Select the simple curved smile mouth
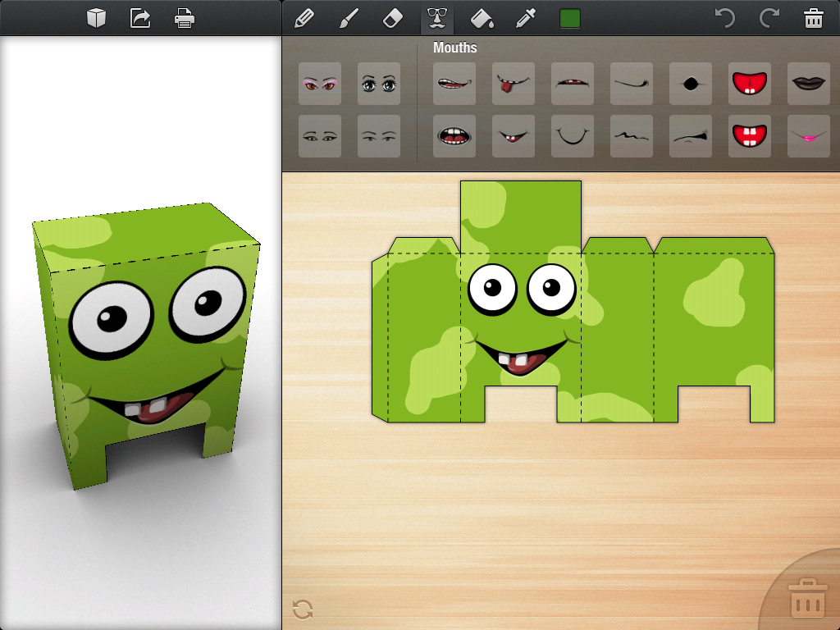 [x=573, y=136]
